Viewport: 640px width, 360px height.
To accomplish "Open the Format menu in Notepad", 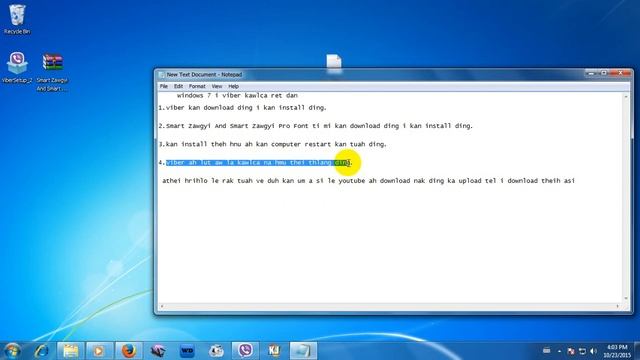I will 197,87.
